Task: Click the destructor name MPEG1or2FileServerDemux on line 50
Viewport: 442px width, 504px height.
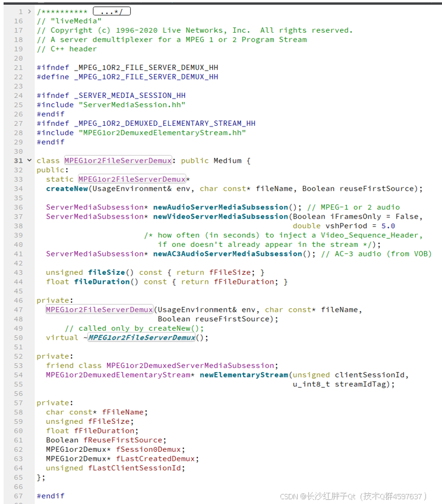Action: pos(141,338)
